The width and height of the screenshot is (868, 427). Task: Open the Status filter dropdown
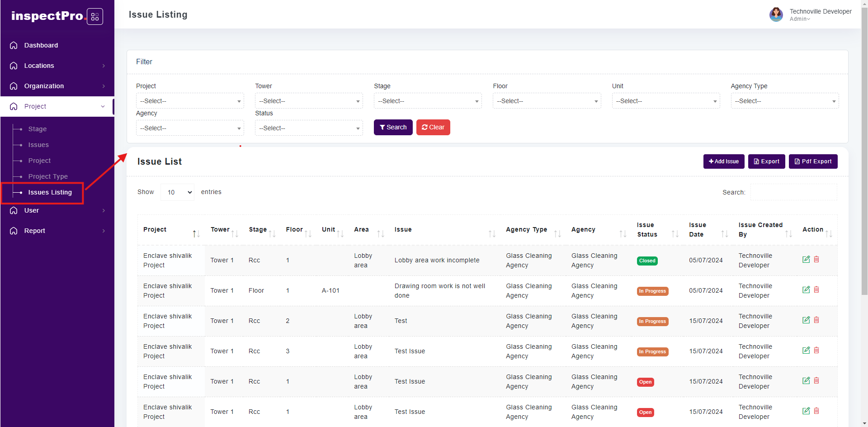pyautogui.click(x=309, y=128)
